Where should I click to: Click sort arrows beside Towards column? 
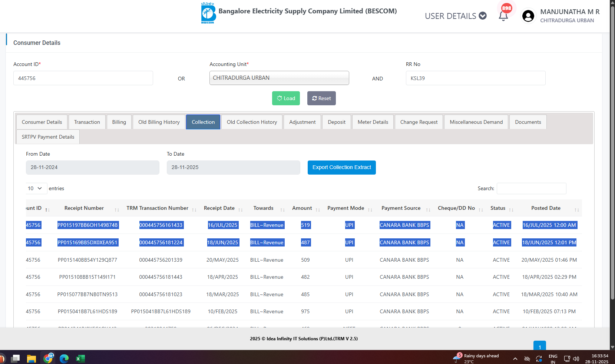[x=282, y=210]
